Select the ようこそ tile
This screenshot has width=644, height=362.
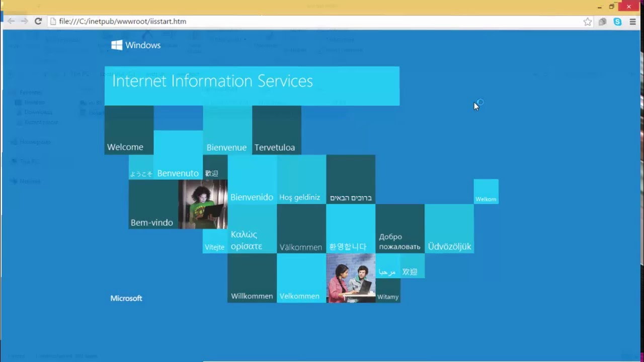tap(141, 167)
